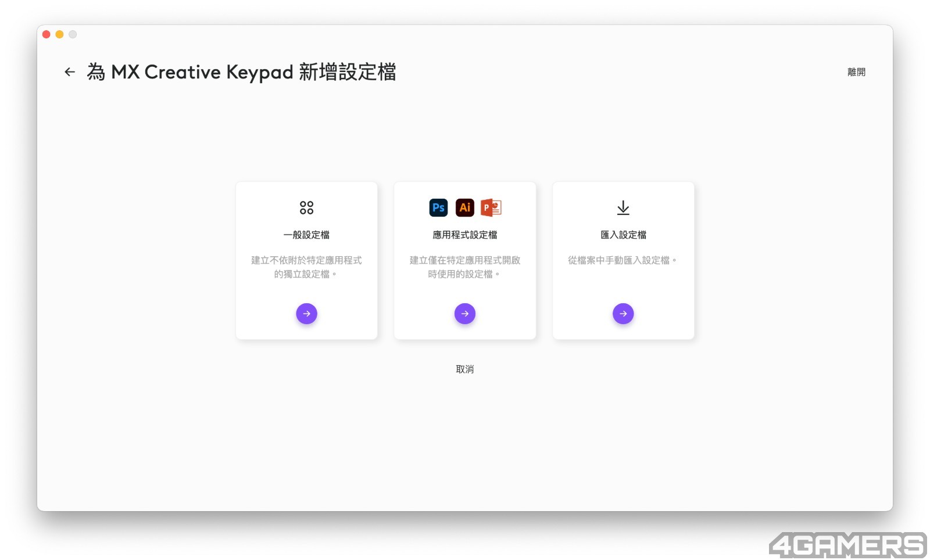Click the Illustrator icon

[465, 207]
